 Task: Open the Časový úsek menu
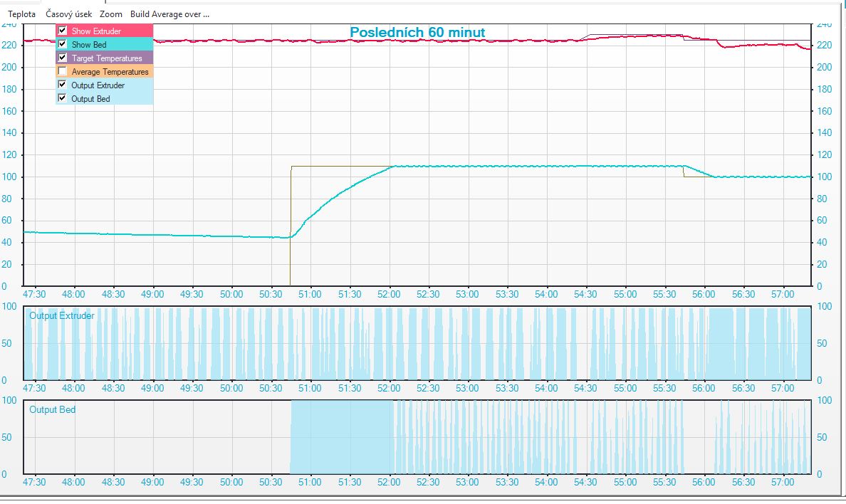click(68, 14)
